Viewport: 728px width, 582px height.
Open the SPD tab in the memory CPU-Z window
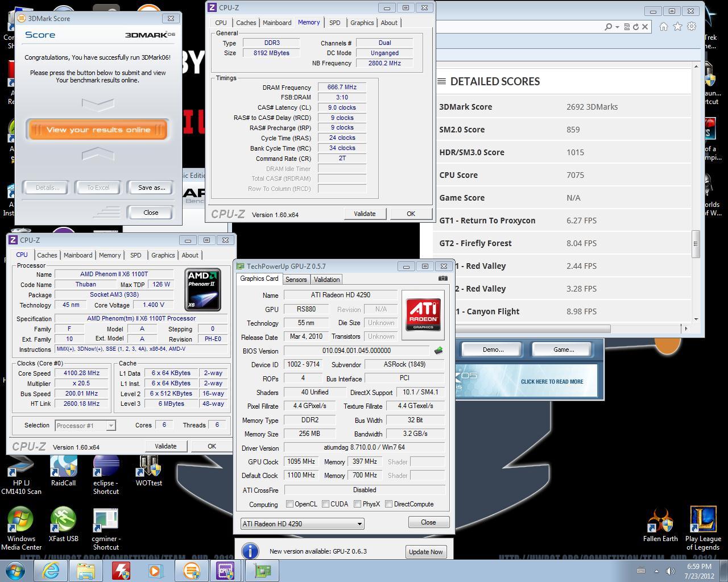point(334,23)
